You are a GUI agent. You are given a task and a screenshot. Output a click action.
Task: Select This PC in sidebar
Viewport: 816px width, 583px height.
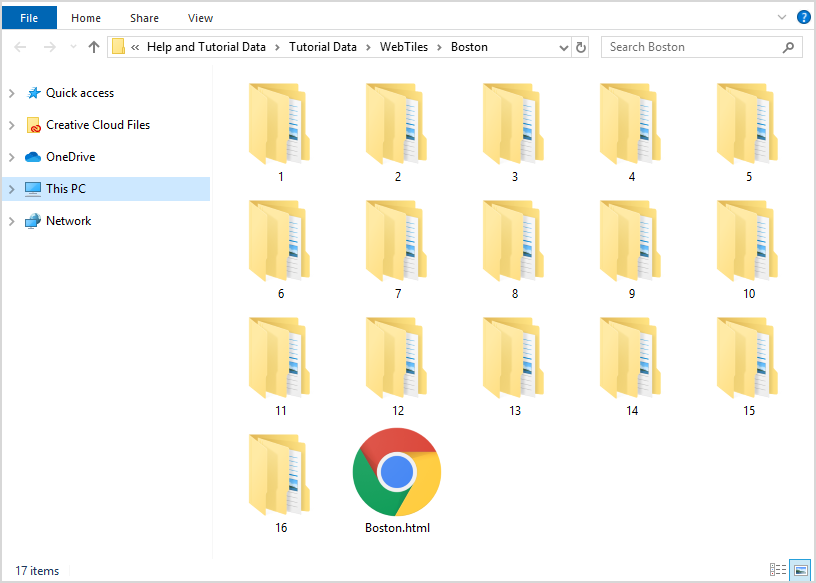click(66, 189)
